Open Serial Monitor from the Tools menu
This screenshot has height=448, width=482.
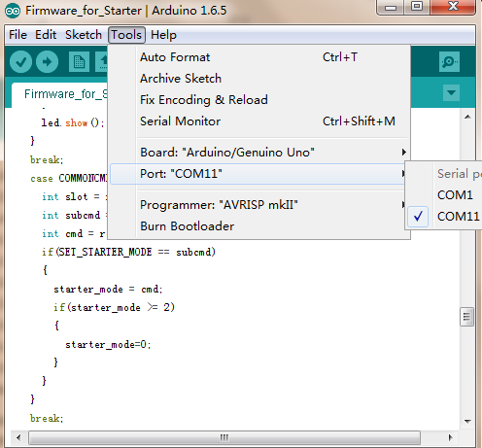click(259, 121)
